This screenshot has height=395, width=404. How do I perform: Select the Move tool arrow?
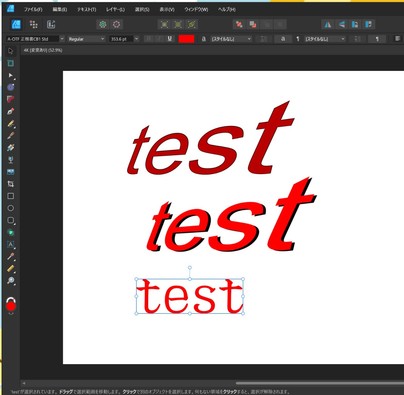tap(11, 51)
